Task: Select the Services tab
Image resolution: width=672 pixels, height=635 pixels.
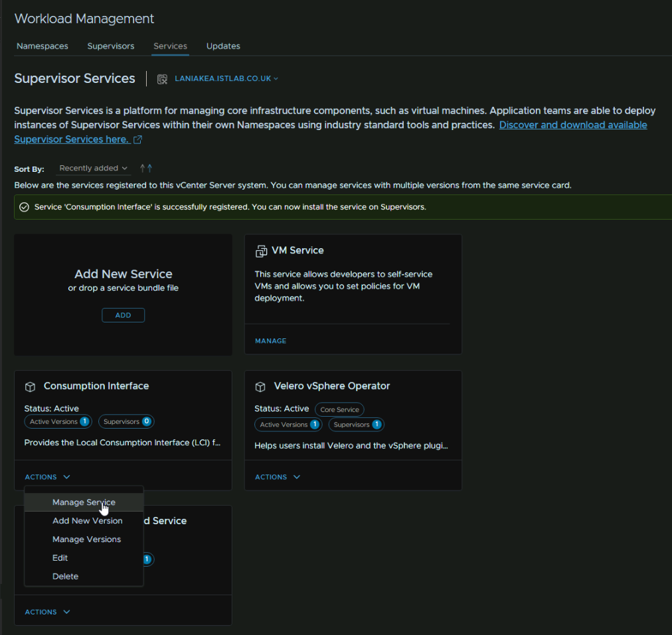Action: [170, 46]
